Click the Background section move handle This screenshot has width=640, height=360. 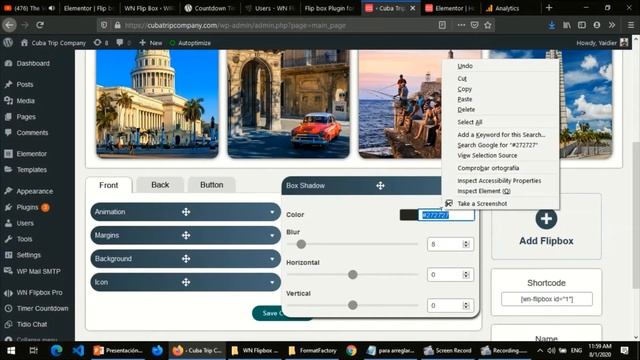point(186,259)
